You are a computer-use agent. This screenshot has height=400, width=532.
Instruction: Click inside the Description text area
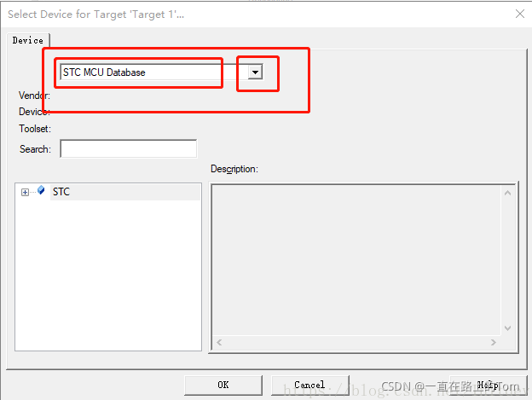click(356, 261)
